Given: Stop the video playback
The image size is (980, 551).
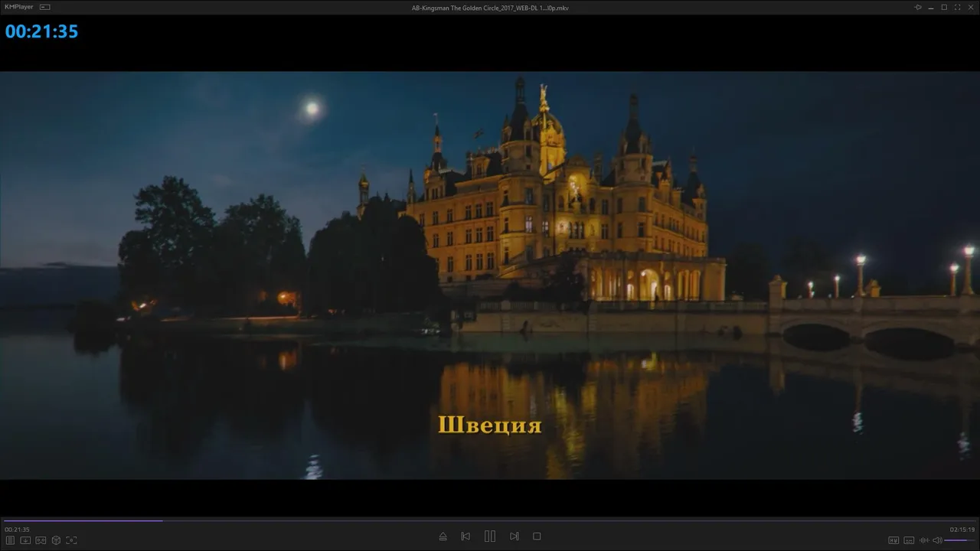Looking at the screenshot, I should pyautogui.click(x=537, y=536).
